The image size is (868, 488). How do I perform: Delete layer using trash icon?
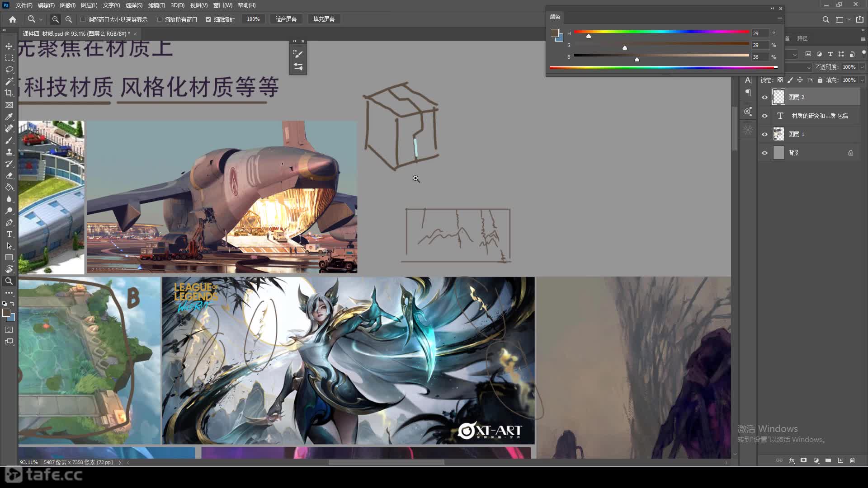point(852,460)
